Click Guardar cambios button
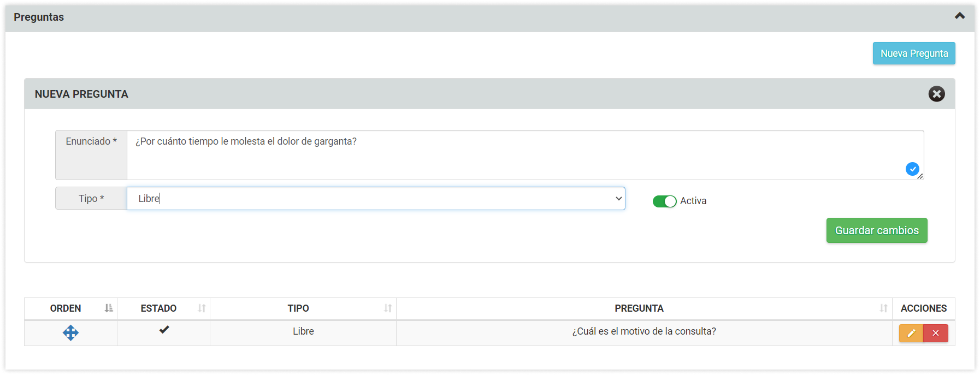980x375 pixels. [877, 230]
